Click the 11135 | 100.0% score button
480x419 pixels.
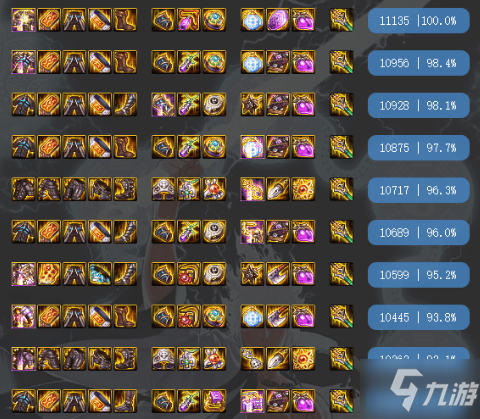(419, 21)
